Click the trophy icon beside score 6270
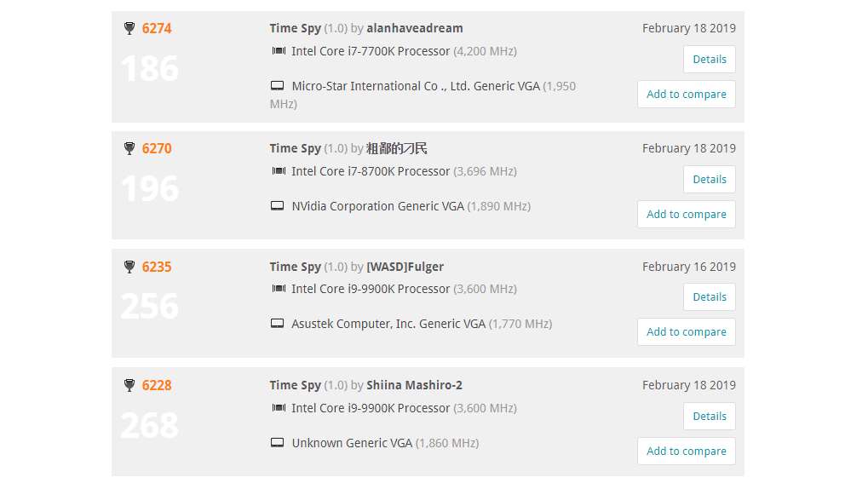Screen dimensions: 868x489 coord(129,148)
